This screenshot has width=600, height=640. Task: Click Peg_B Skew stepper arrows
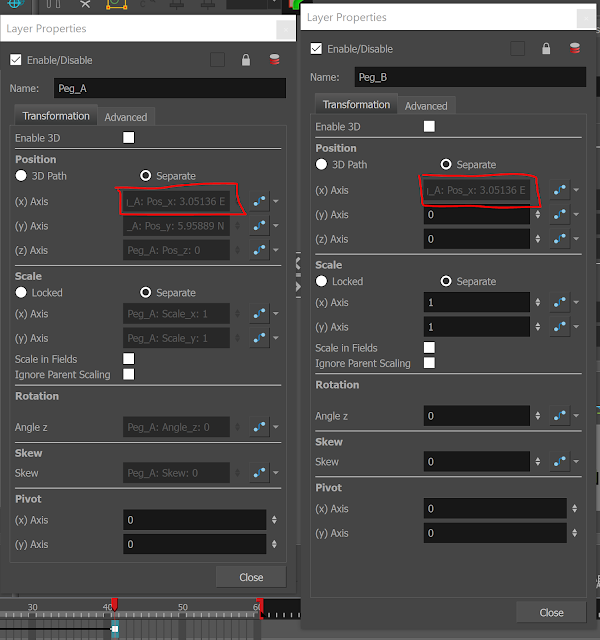pyautogui.click(x=538, y=462)
